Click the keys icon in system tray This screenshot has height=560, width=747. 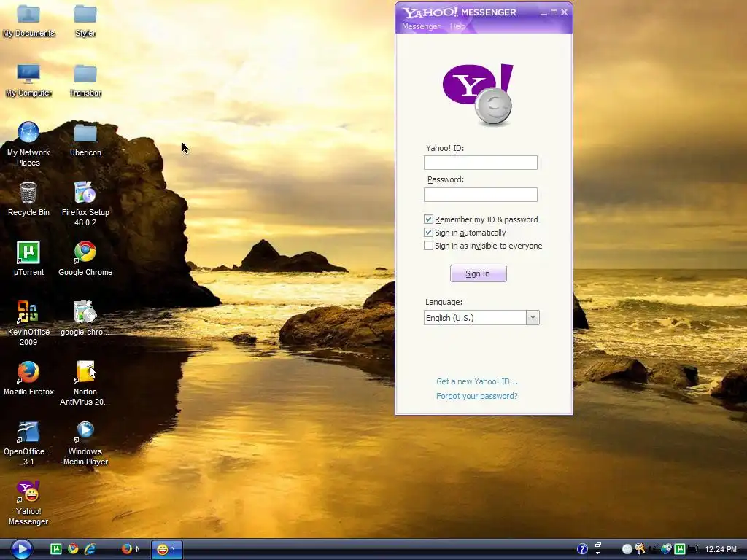click(640, 549)
